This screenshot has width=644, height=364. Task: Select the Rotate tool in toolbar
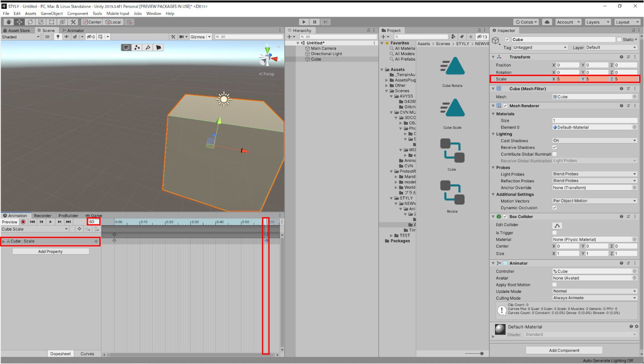(30, 22)
